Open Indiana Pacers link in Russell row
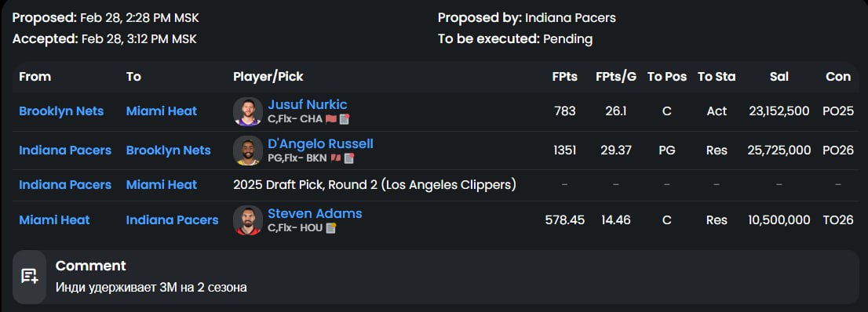 (65, 151)
